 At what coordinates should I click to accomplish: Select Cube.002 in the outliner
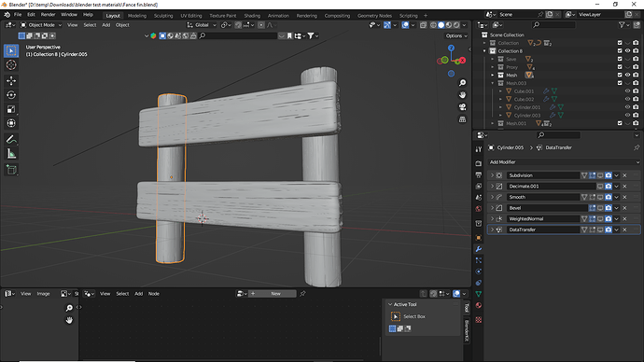pos(524,99)
